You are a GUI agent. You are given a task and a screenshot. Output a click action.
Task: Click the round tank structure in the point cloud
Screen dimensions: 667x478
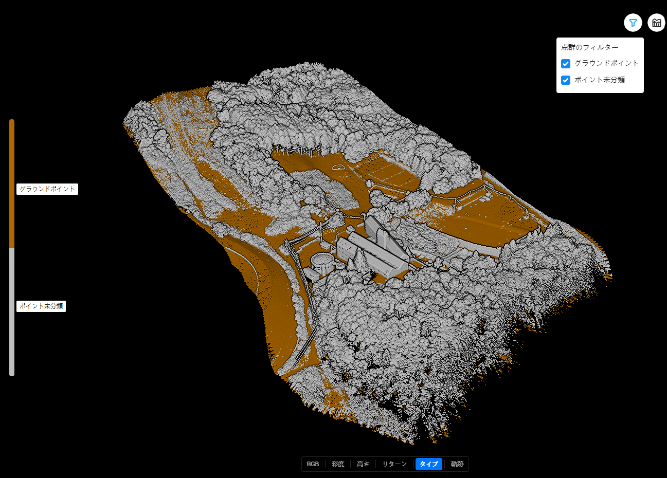(324, 262)
